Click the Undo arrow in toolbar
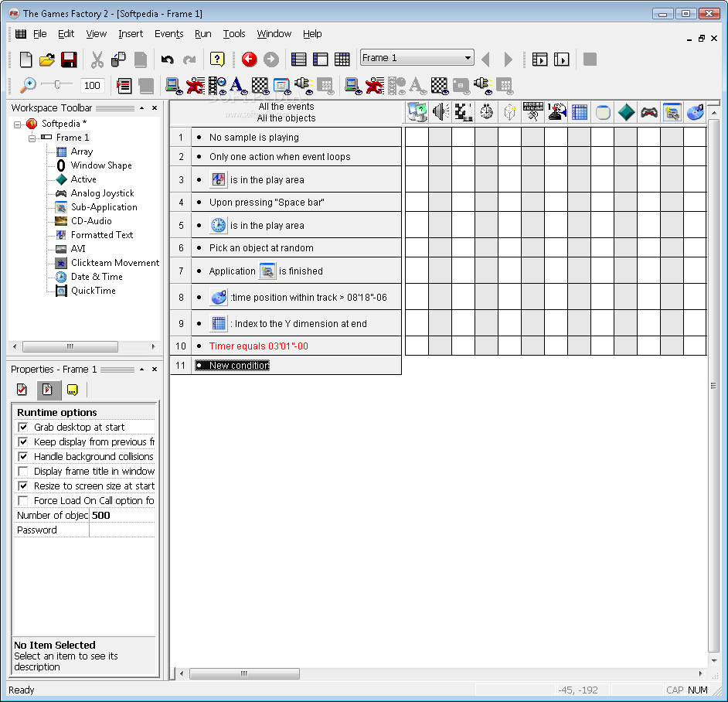Image resolution: width=728 pixels, height=702 pixels. (x=167, y=60)
